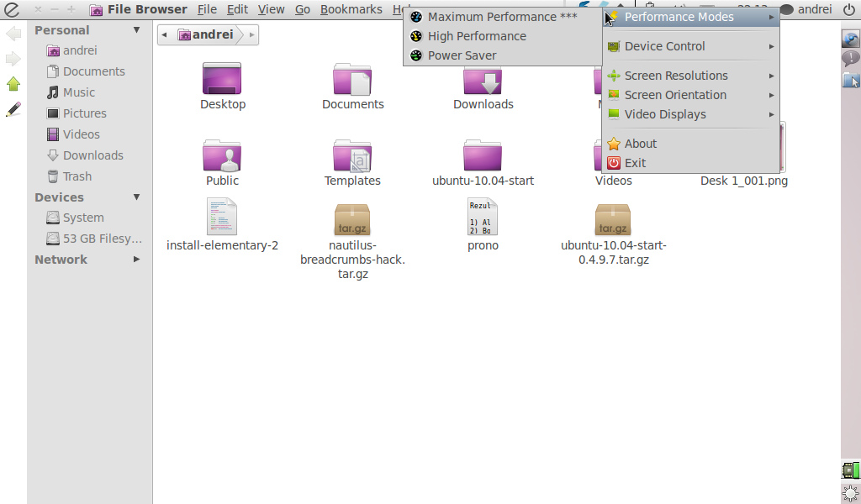Open the Bookmarks menu

[x=351, y=10]
